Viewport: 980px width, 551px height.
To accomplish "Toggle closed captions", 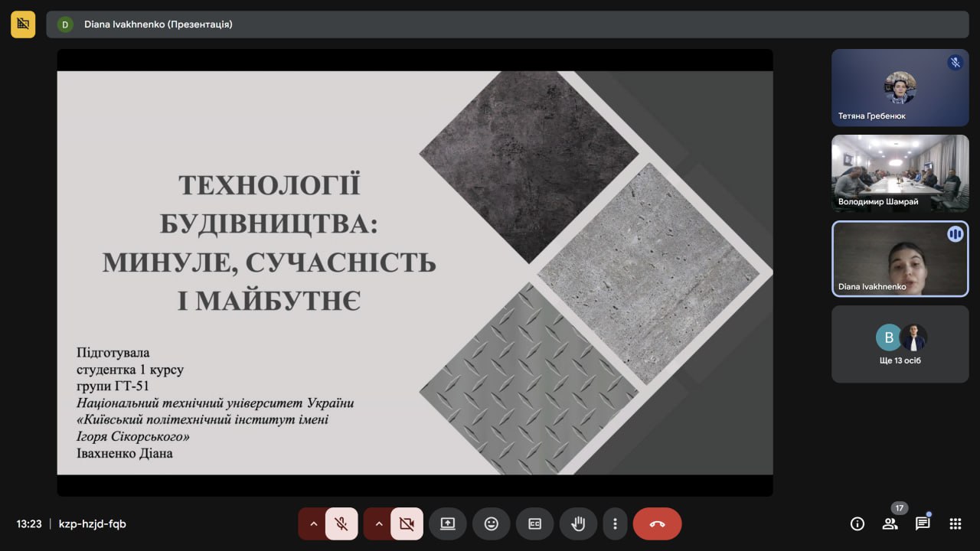I will [x=534, y=524].
